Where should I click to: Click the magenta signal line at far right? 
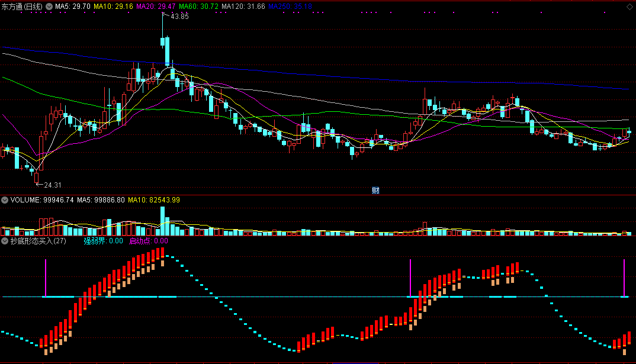[x=624, y=278]
